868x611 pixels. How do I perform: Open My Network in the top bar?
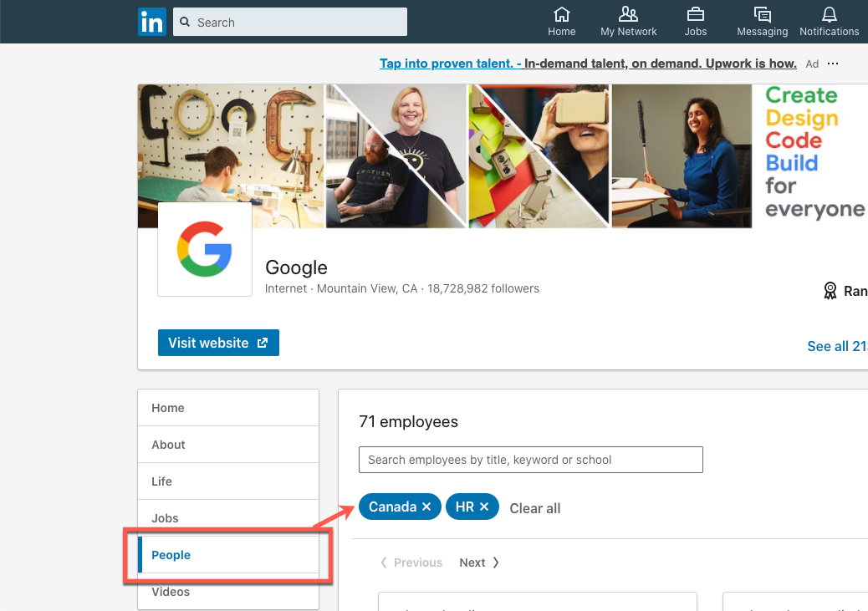[x=628, y=22]
